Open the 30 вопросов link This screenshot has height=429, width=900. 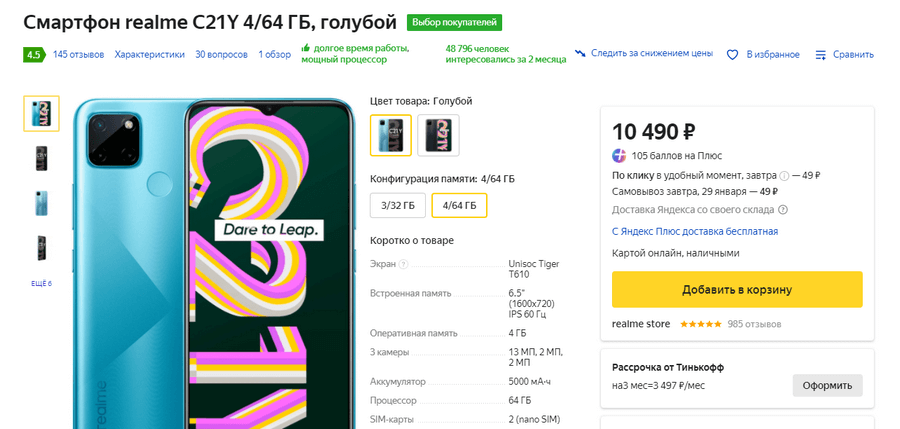pyautogui.click(x=221, y=54)
